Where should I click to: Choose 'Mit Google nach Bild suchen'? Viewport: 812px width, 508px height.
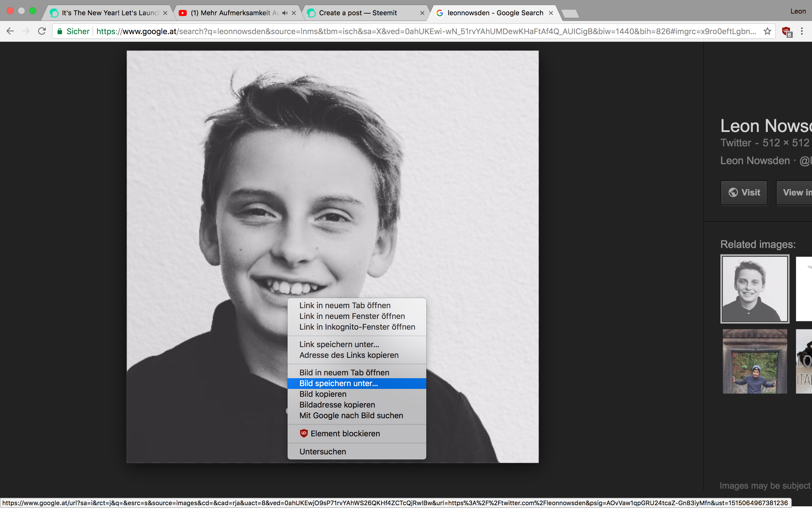tap(357, 416)
